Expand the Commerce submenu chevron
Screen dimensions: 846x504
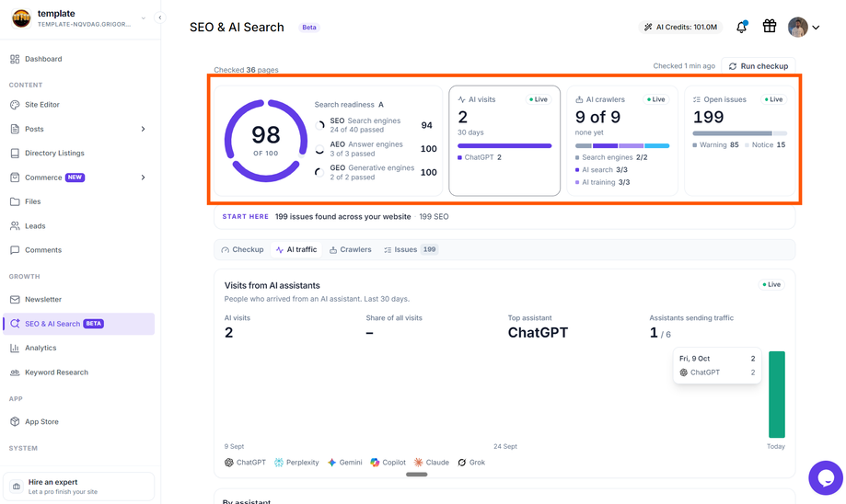(143, 178)
